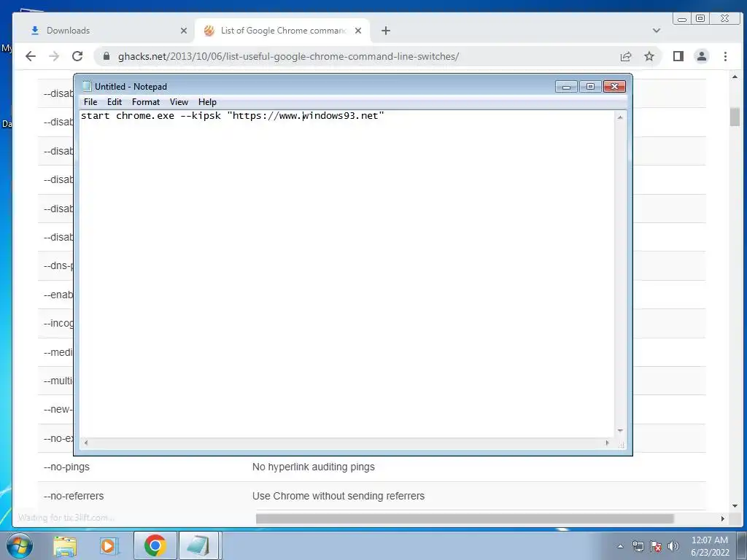747x560 pixels.
Task: Minimize the Chrome window
Action: pos(682,19)
